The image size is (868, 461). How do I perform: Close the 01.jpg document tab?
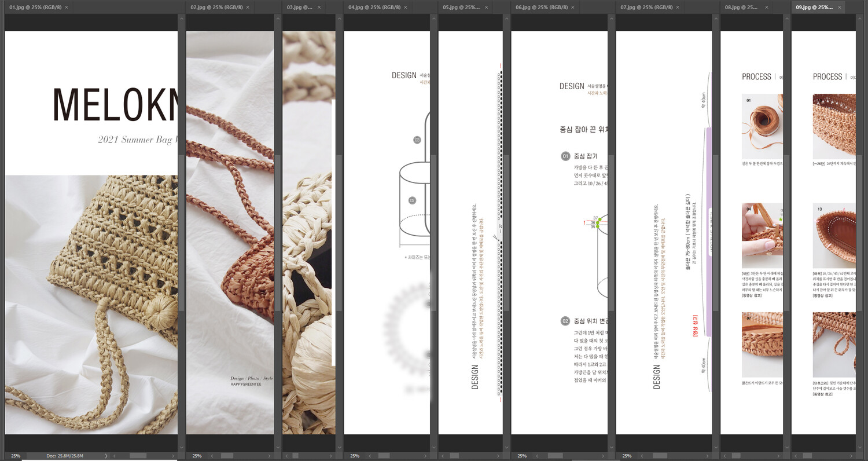click(x=66, y=7)
